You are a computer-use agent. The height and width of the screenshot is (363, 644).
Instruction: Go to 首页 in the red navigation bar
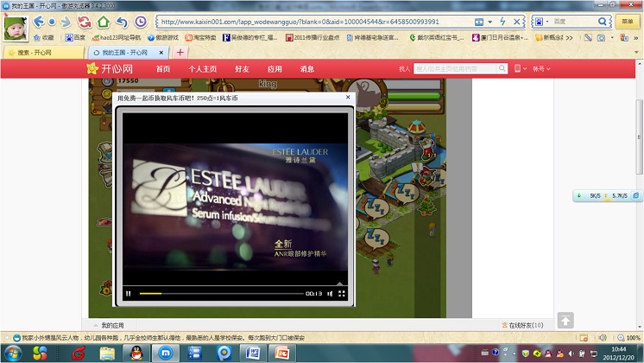coord(163,69)
